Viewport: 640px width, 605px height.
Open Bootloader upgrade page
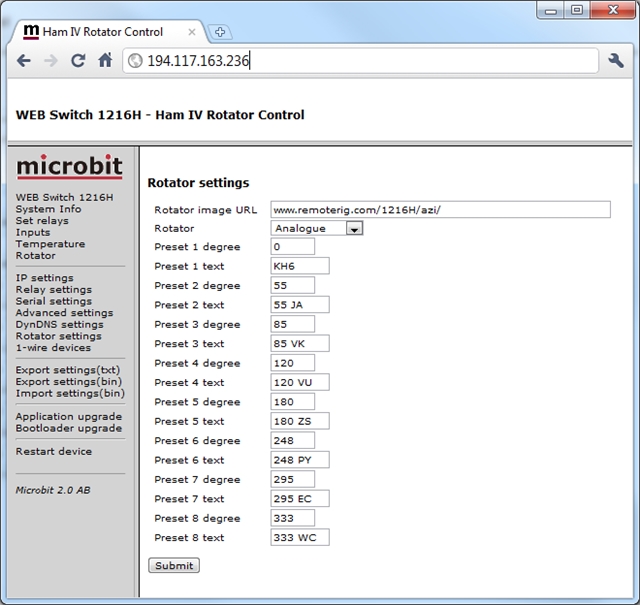[x=69, y=428]
